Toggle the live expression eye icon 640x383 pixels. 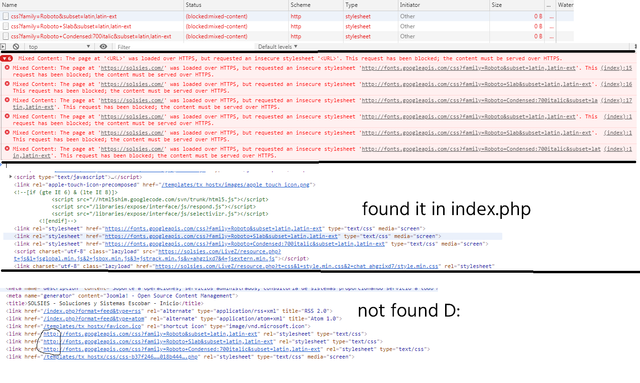[x=103, y=47]
